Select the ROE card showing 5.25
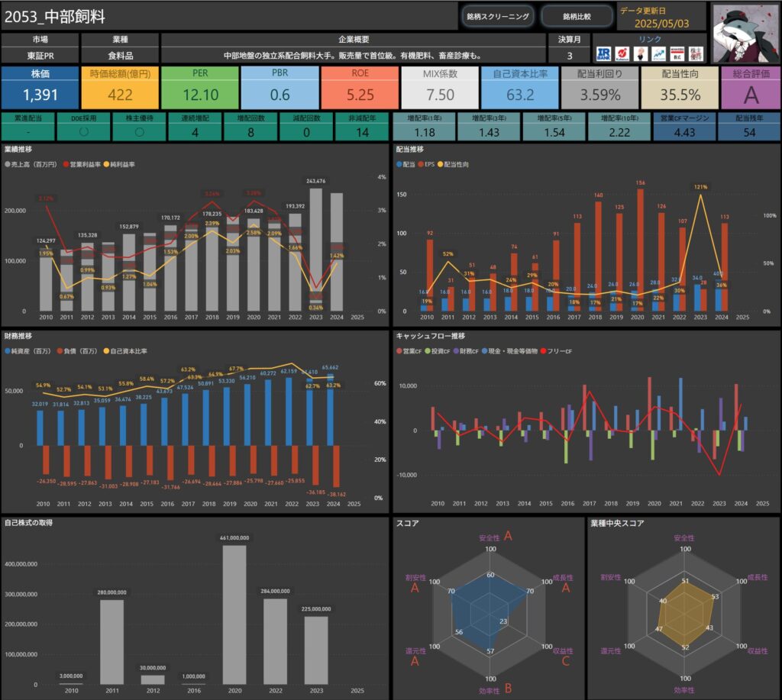 pyautogui.click(x=360, y=88)
